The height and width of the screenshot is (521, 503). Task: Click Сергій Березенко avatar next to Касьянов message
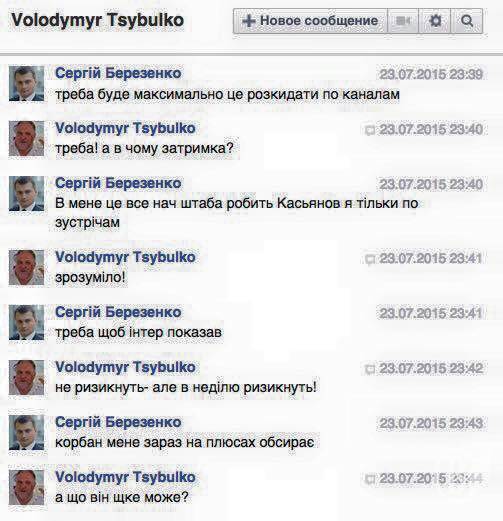point(26,194)
